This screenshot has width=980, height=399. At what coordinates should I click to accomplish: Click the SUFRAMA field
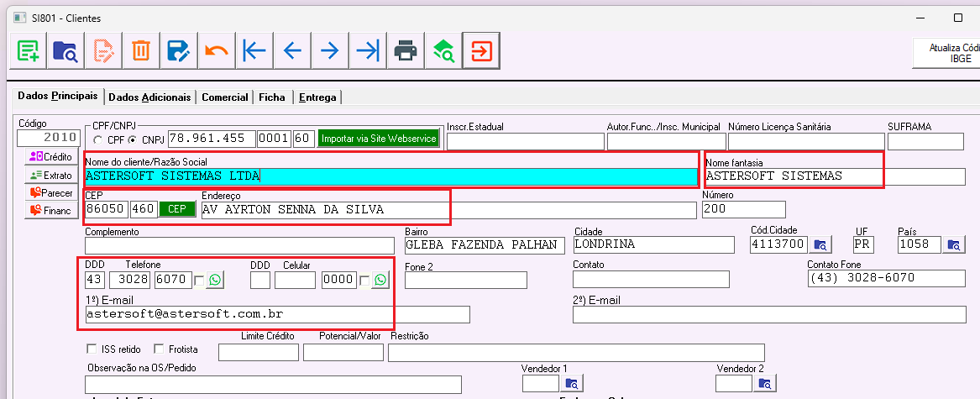point(925,141)
